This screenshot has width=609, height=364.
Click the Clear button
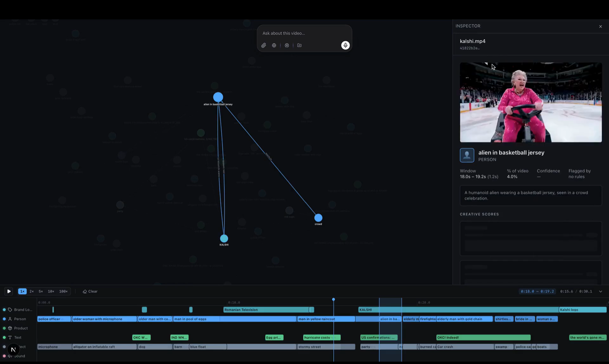[90, 291]
